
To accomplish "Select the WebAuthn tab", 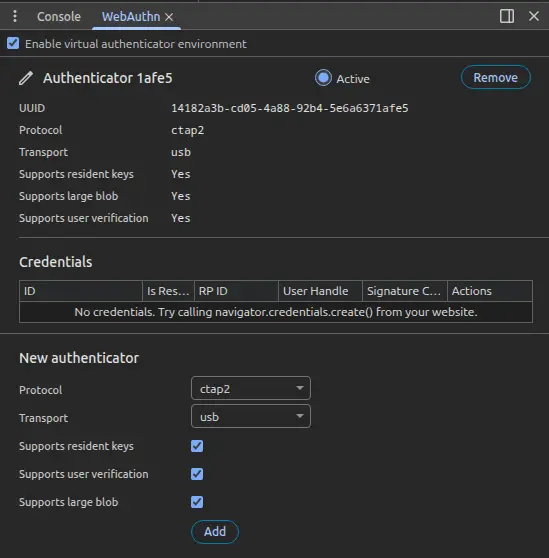I will tap(131, 17).
